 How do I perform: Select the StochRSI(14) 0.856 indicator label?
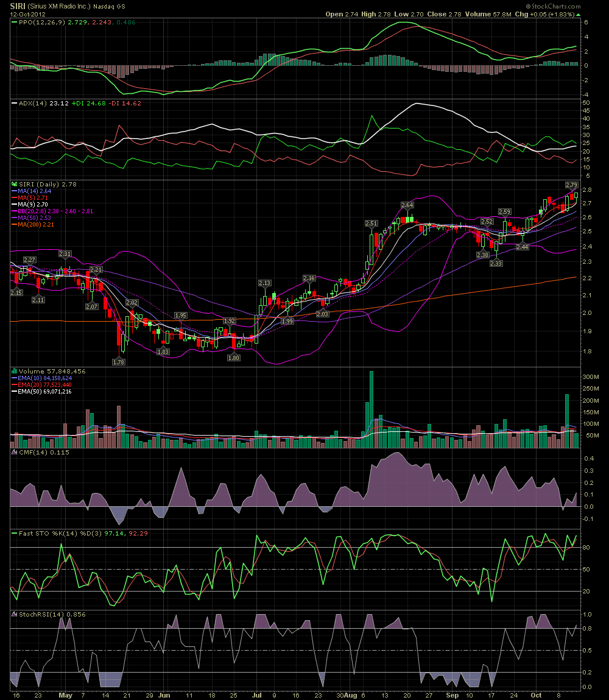(52, 614)
